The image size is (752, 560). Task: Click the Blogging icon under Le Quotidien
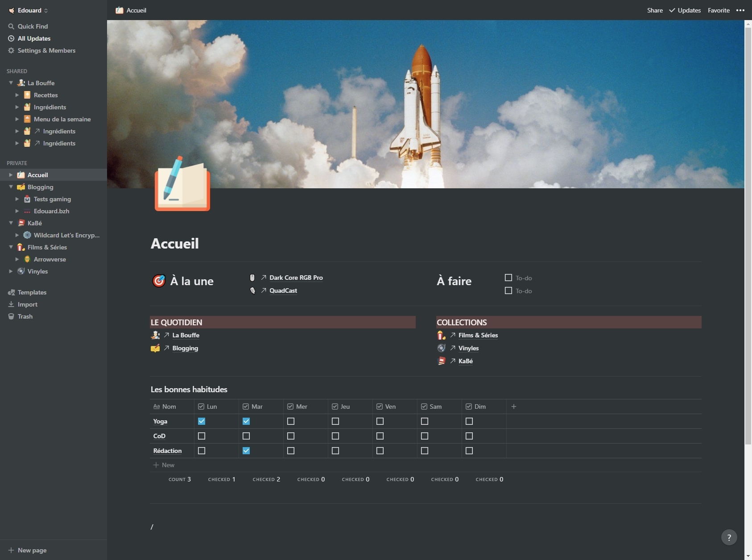point(155,348)
